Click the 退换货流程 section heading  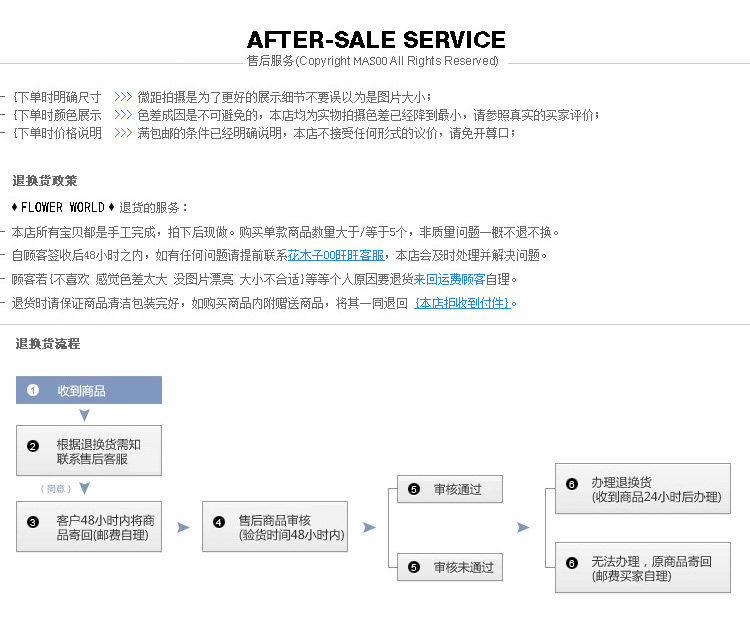click(x=47, y=343)
